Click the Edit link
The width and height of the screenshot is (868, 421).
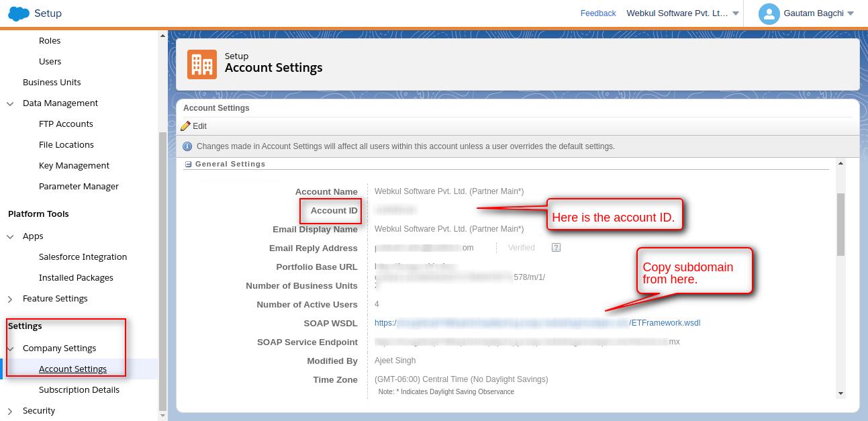[x=199, y=126]
